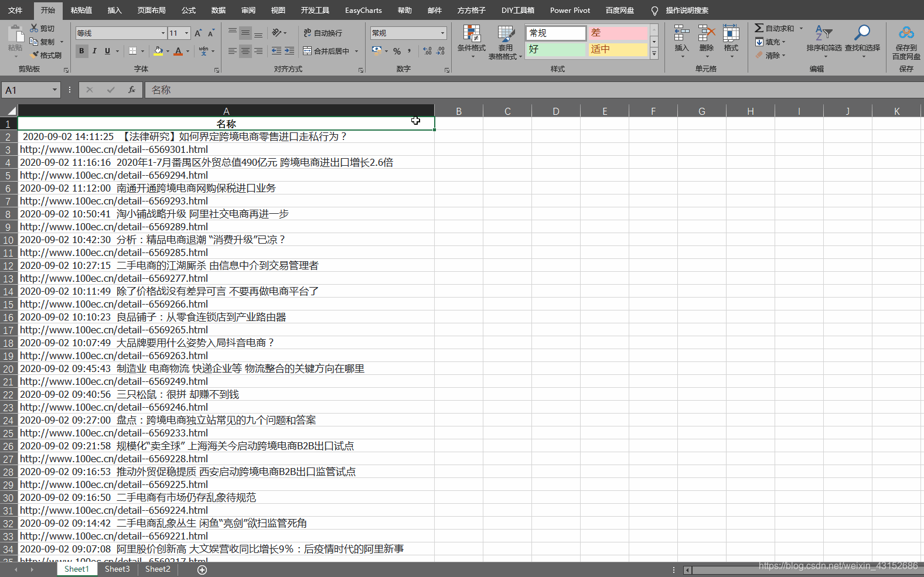This screenshot has width=924, height=577.
Task: Apply percent style (%)
Action: 397,51
